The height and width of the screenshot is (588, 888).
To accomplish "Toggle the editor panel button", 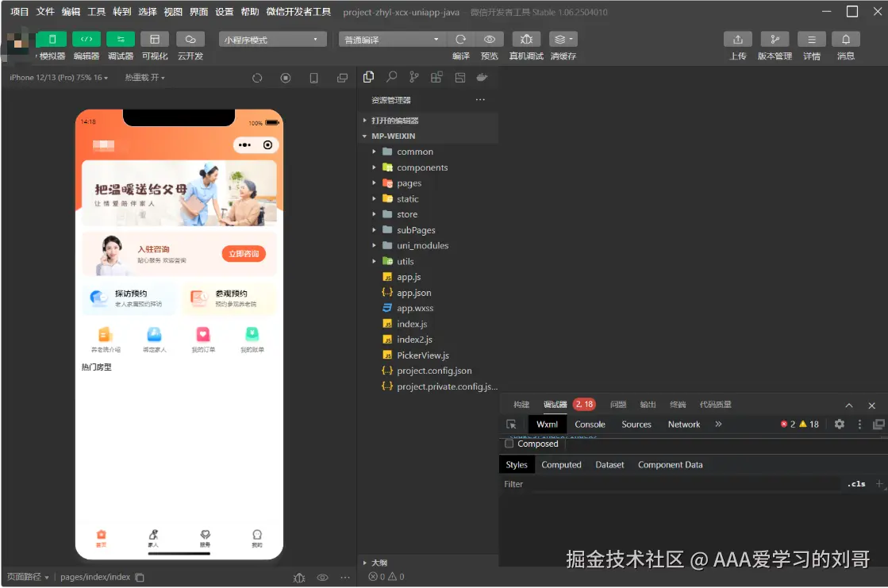I will coord(86,39).
